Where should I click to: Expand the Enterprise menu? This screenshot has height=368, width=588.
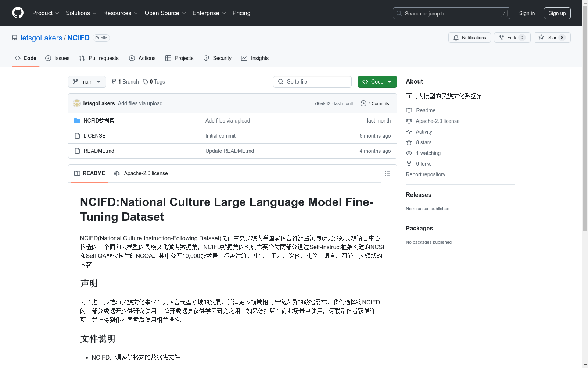click(209, 13)
